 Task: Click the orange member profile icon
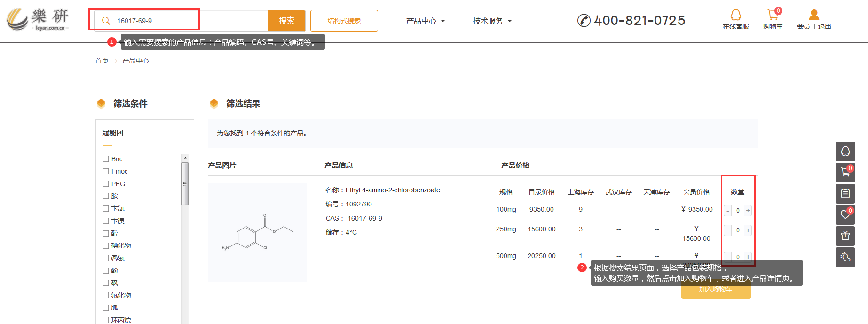(814, 16)
